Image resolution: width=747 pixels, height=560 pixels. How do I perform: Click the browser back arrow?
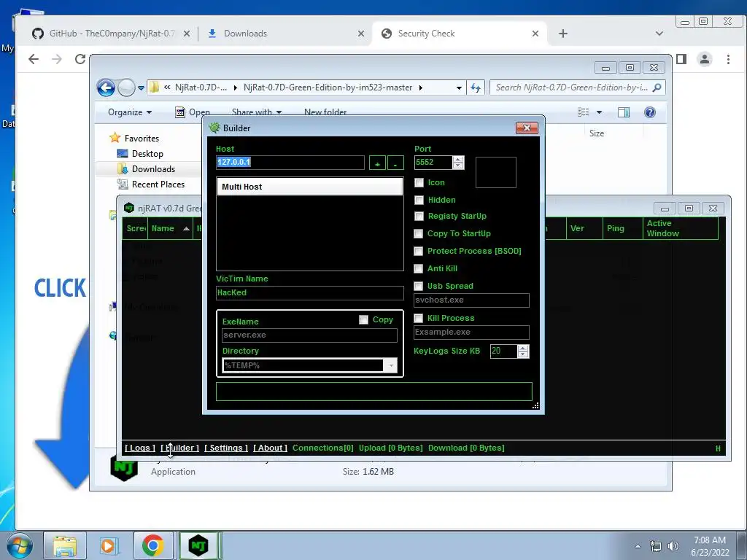(x=34, y=59)
